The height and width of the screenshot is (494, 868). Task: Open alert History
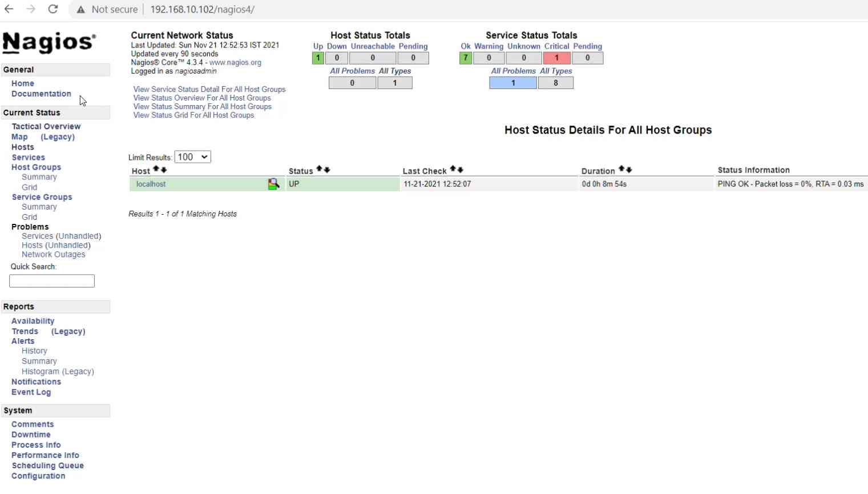pyautogui.click(x=34, y=351)
